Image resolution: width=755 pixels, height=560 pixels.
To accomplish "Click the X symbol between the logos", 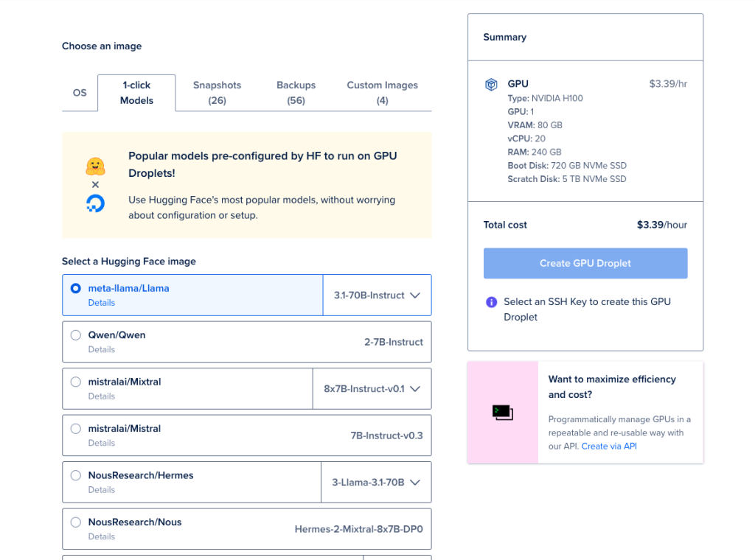I will click(x=95, y=185).
